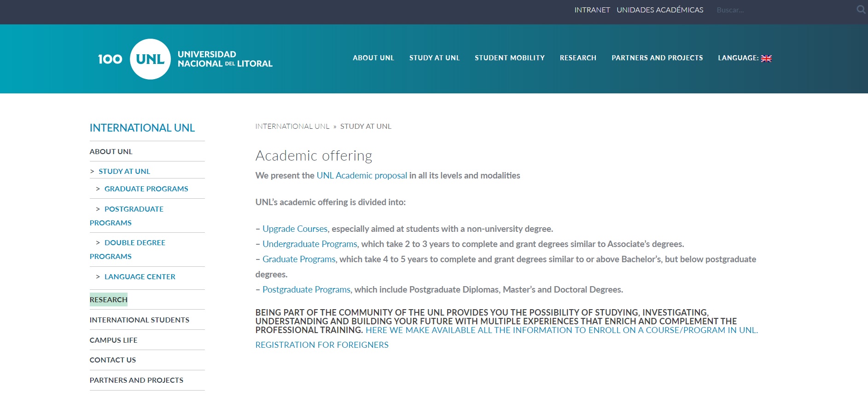The width and height of the screenshot is (868, 397).
Task: Open Partners and Projects in top navigation
Action: [x=657, y=58]
